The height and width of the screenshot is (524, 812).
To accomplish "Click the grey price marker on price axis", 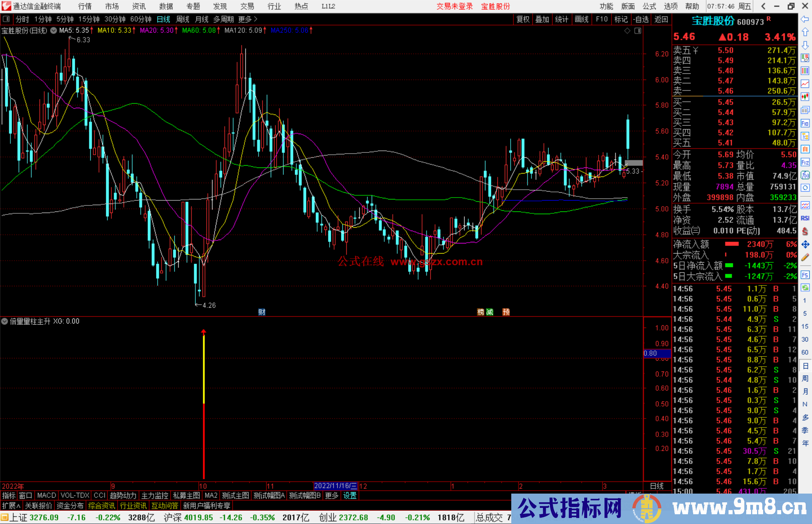I will pyautogui.click(x=634, y=163).
